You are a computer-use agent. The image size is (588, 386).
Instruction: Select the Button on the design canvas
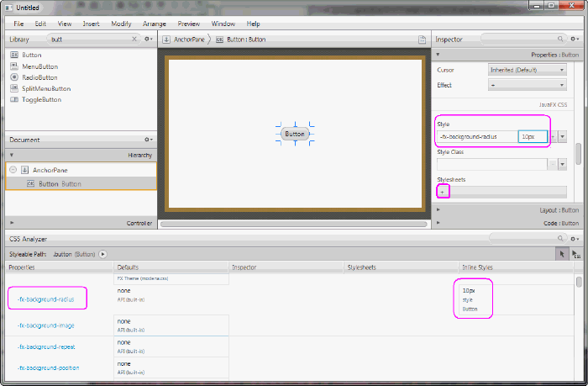coord(295,134)
